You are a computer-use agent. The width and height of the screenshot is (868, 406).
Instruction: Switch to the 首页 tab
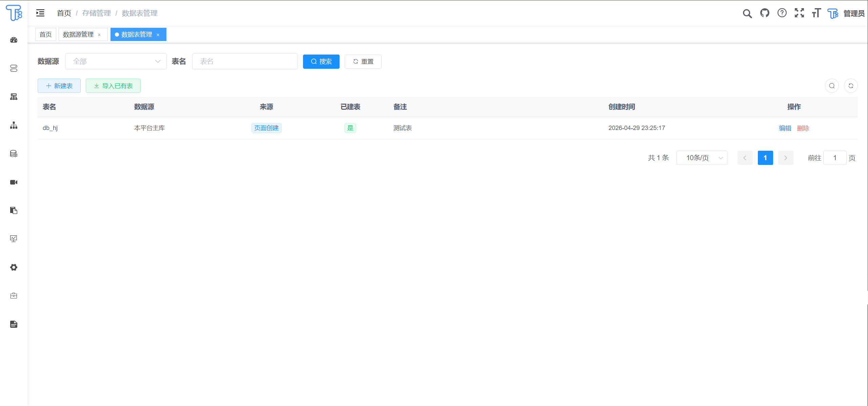point(46,35)
